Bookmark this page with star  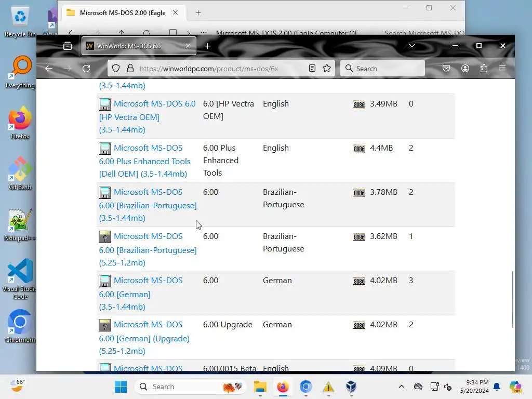coord(327,69)
